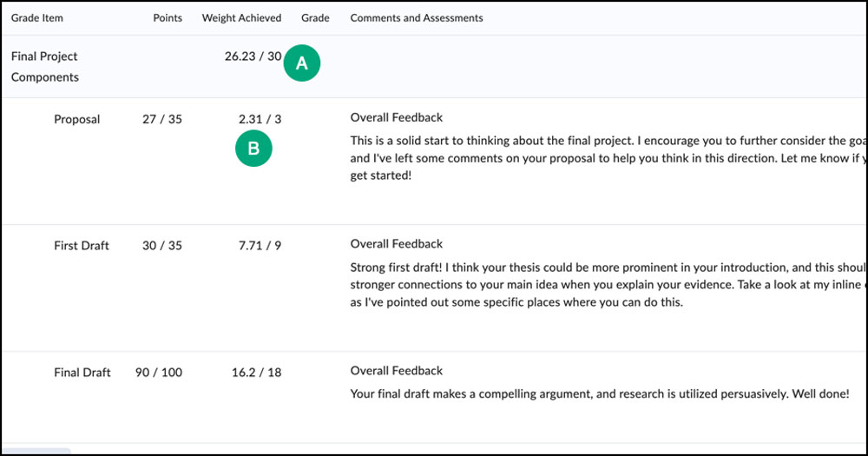Select the Grade Item column header
Image resolution: width=868 pixels, height=456 pixels.
37,18
